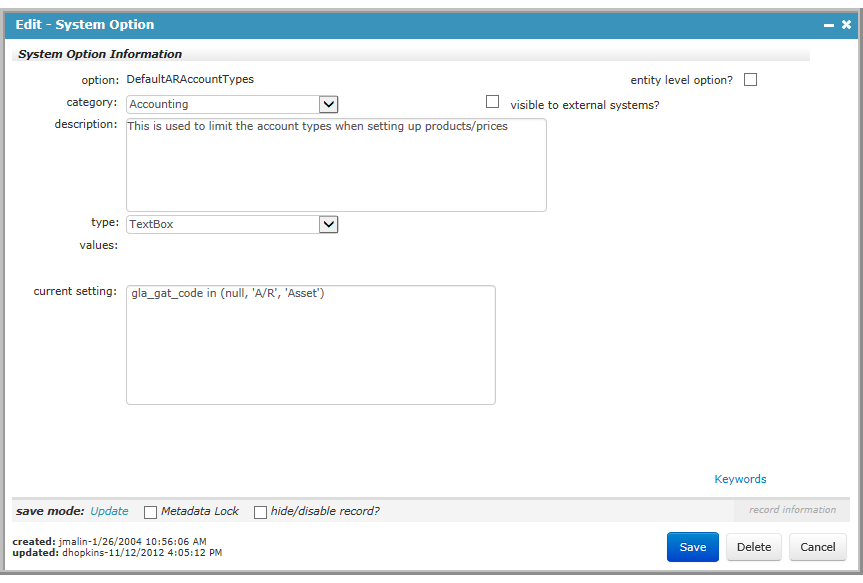Open the Keywords link
Screen dimensions: 863x583
tap(740, 479)
